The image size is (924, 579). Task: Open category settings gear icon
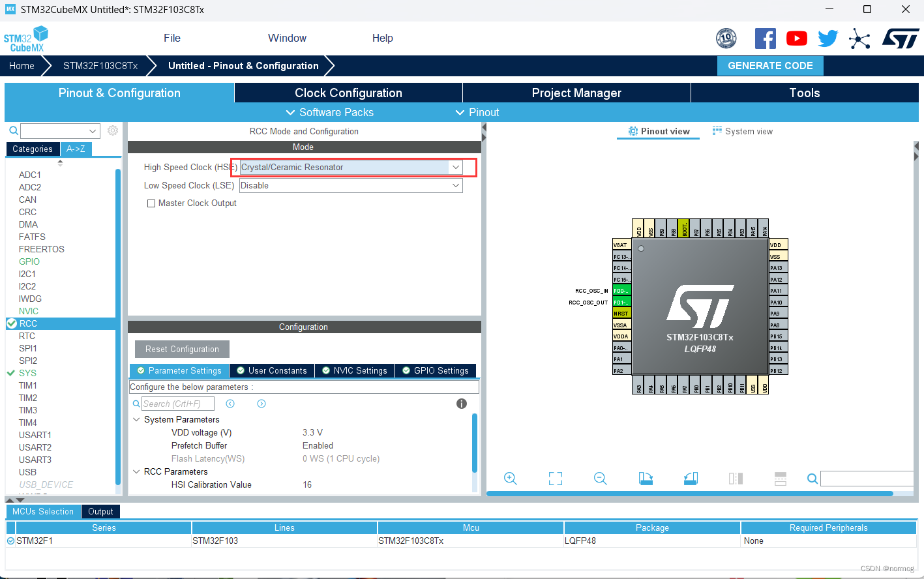tap(113, 130)
